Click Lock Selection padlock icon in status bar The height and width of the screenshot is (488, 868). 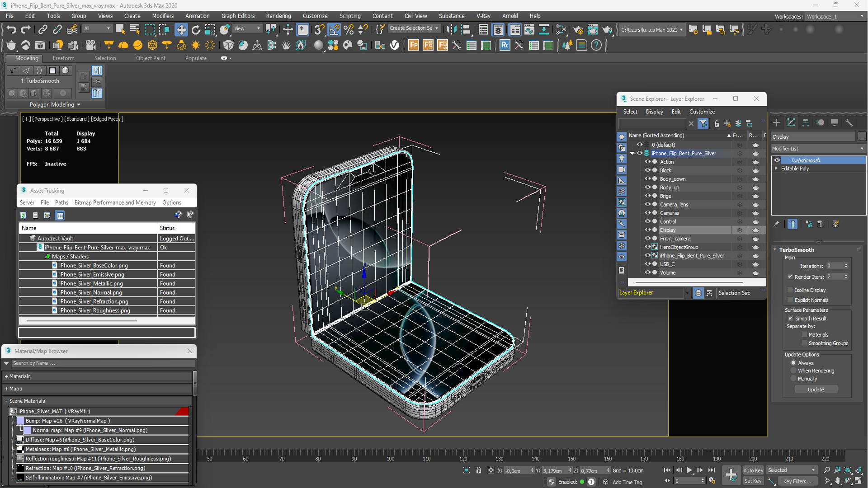(x=479, y=470)
